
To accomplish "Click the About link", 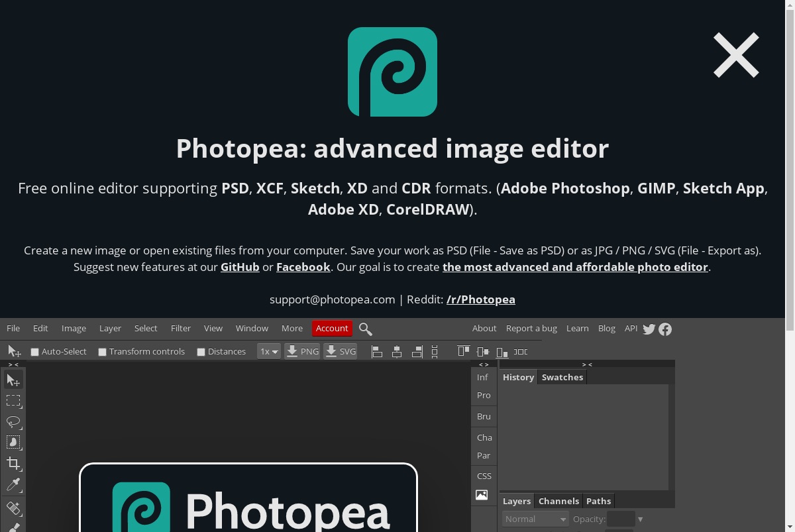I will tap(484, 329).
